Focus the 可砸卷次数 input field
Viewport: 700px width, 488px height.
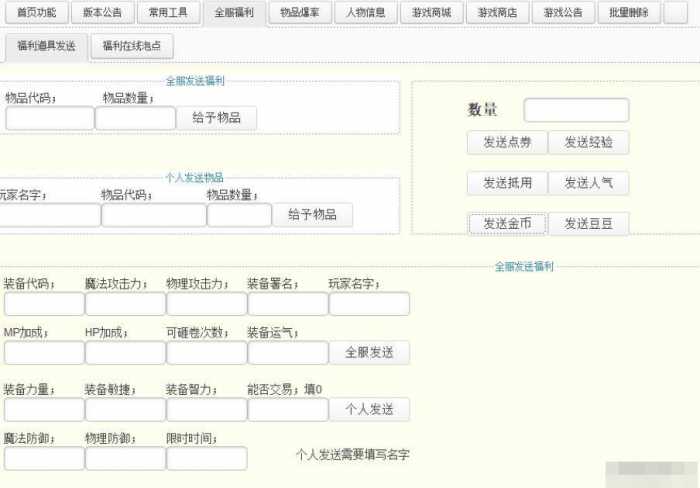[207, 353]
